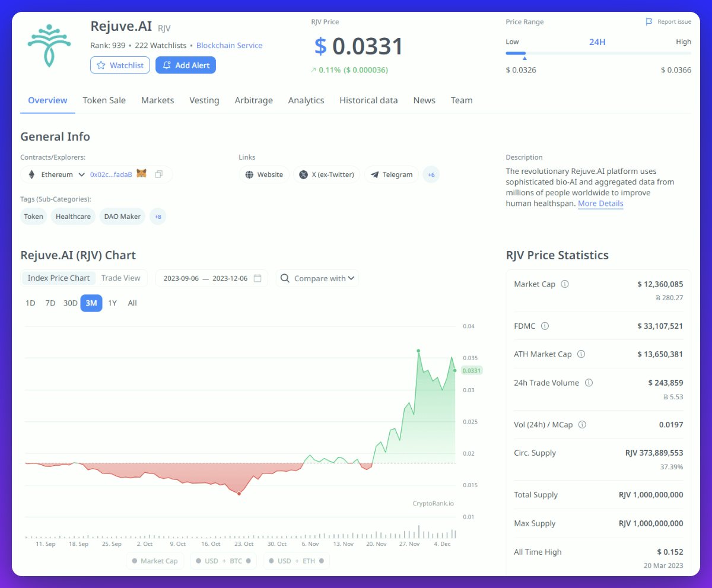
Task: Click the Report issue link
Action: tap(669, 22)
